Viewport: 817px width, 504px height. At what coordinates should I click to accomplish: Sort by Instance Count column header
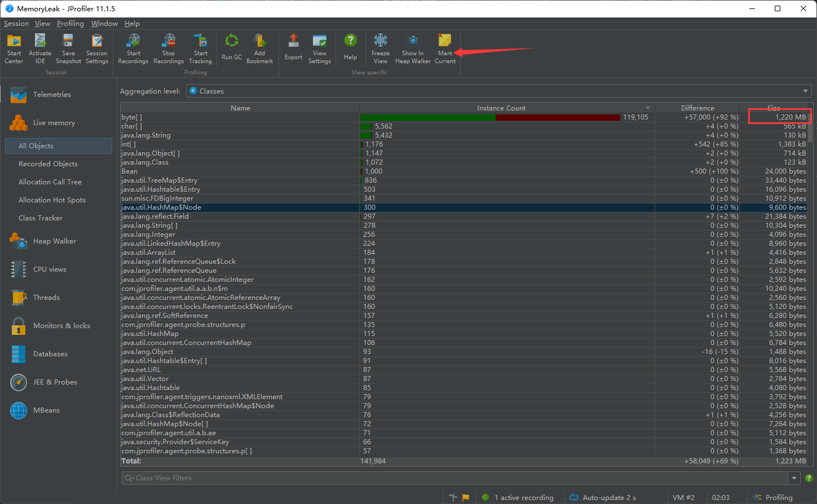click(507, 108)
